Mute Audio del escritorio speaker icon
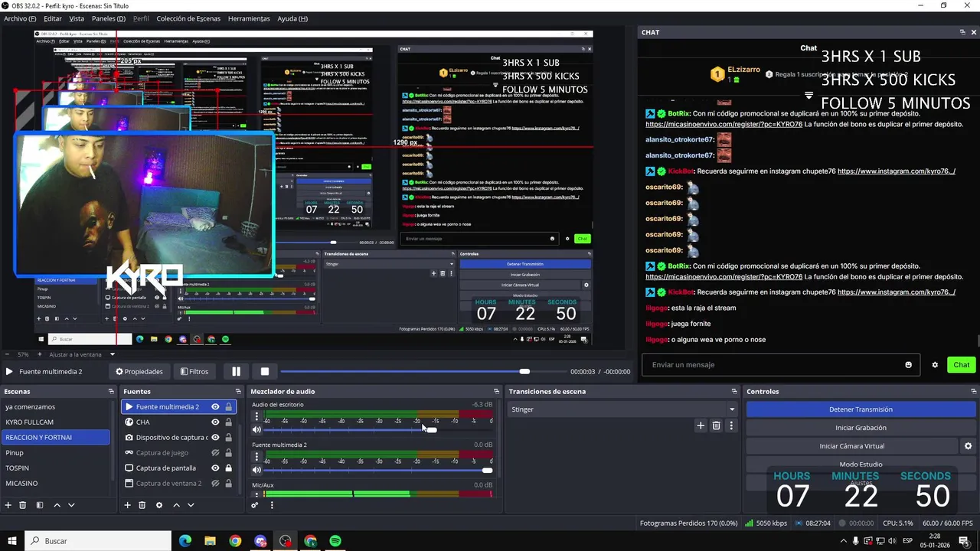980x551 pixels. click(x=256, y=429)
